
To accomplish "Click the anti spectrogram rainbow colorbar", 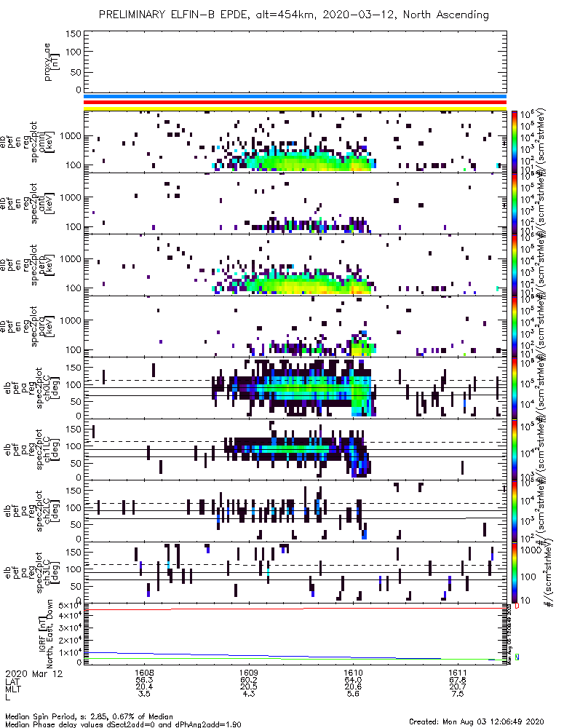I will point(515,203).
